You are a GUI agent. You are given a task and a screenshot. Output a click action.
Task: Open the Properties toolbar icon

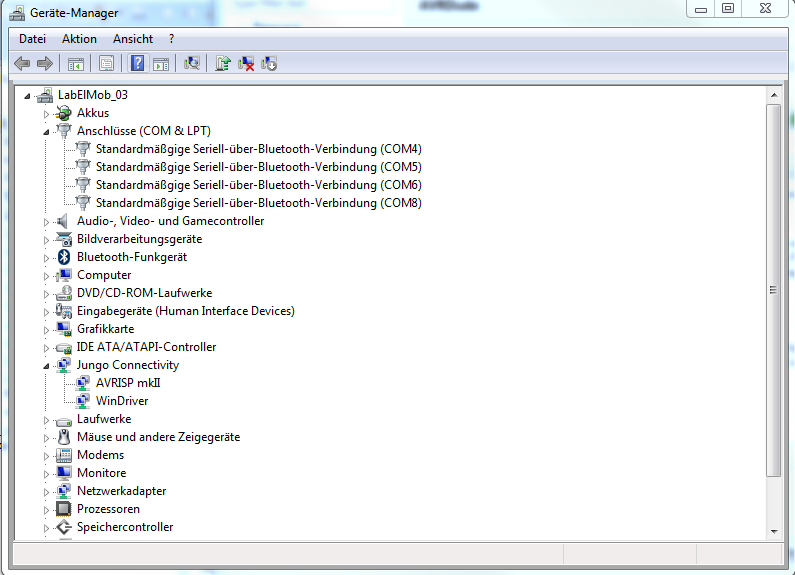click(x=106, y=63)
